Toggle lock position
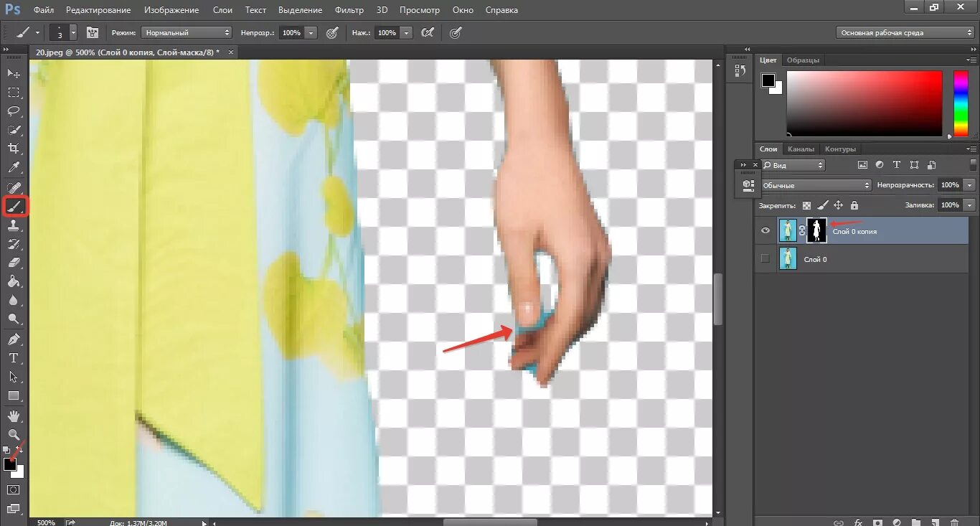The width and height of the screenshot is (980, 526). pos(838,205)
